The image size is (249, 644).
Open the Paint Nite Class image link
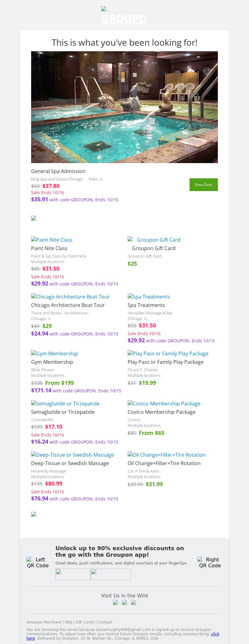(52, 240)
